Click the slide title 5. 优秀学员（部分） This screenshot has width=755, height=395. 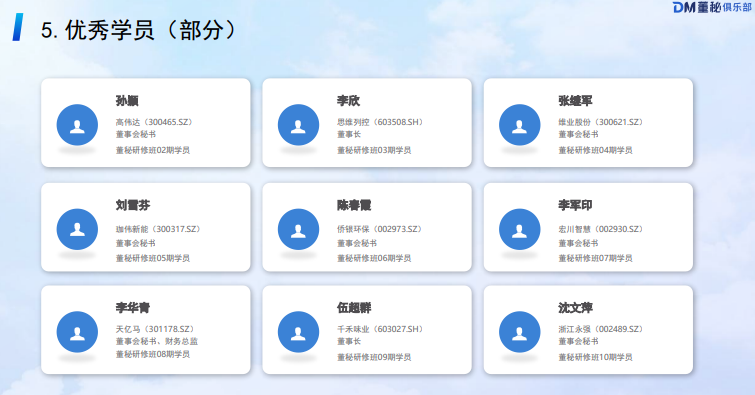(x=139, y=30)
